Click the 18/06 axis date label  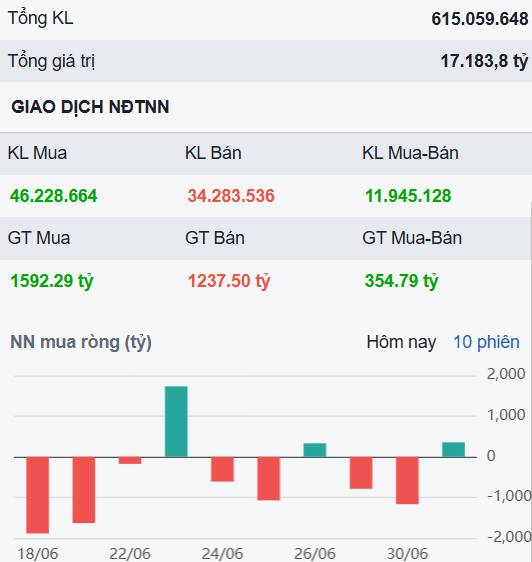(x=38, y=554)
